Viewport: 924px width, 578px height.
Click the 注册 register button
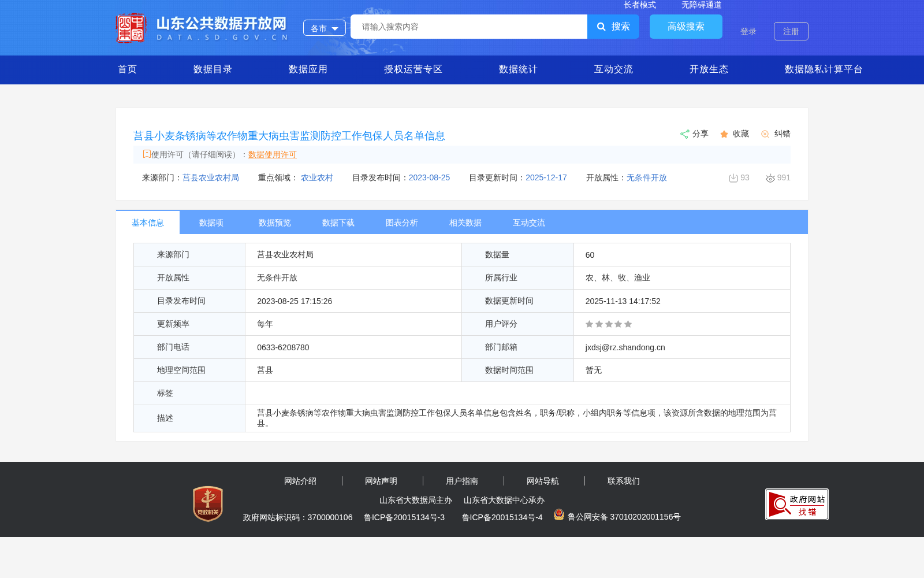pos(791,31)
